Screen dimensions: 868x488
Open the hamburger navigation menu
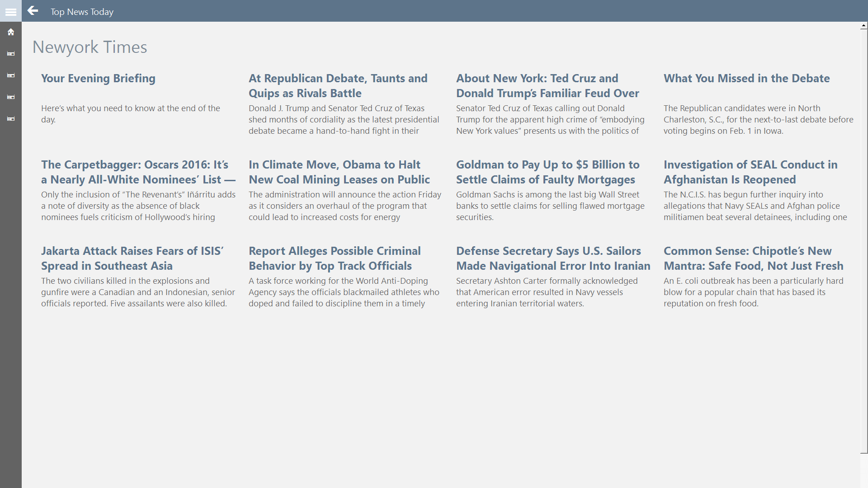pos(10,11)
